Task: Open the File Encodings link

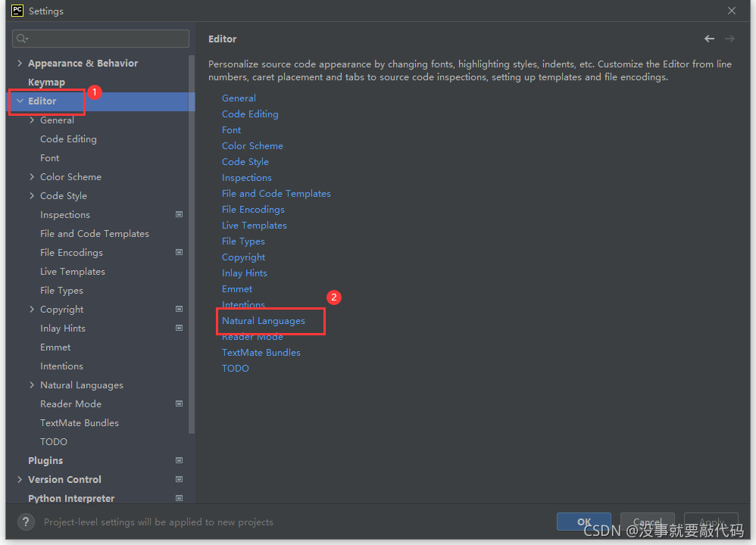Action: (253, 210)
